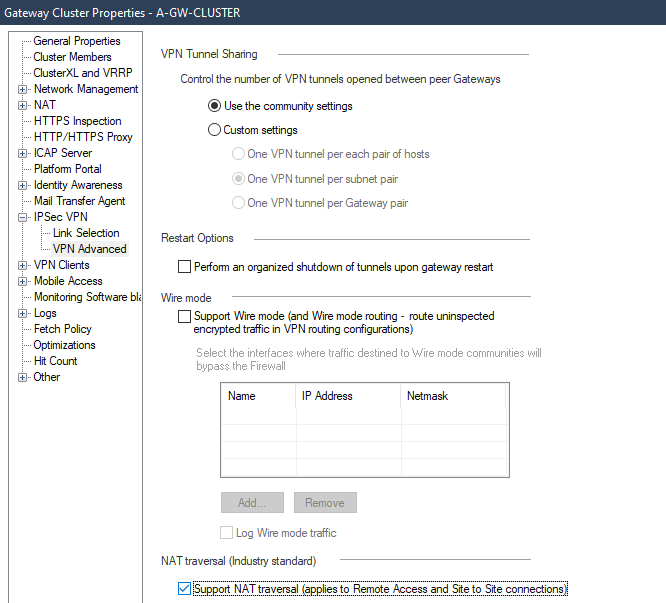Viewport: 666px width, 603px height.
Task: Collapse the IPSec VPN tree node
Action: tap(23, 217)
